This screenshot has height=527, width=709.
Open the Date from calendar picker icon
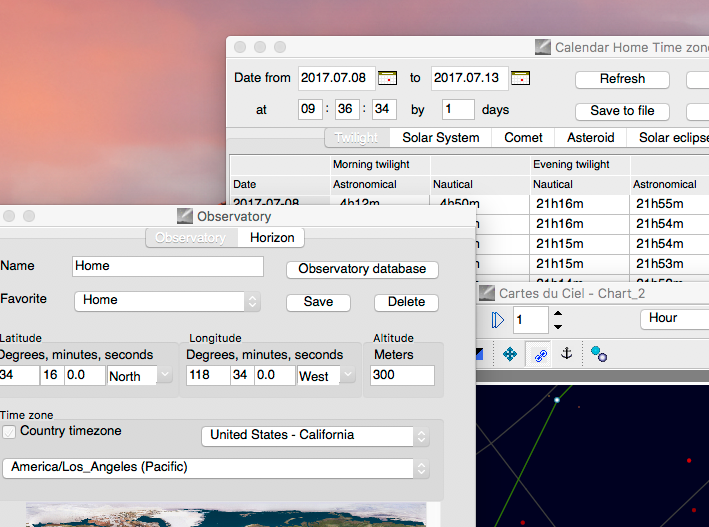[387, 78]
